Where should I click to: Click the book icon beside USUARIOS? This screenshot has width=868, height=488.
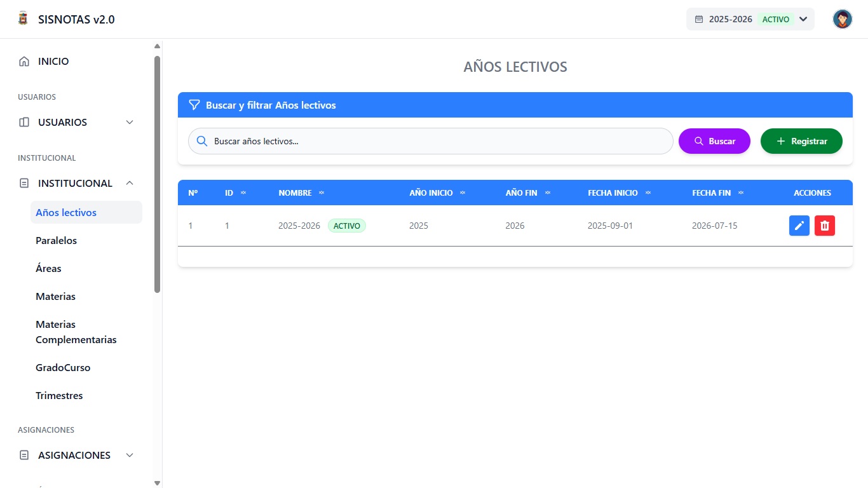tap(24, 122)
